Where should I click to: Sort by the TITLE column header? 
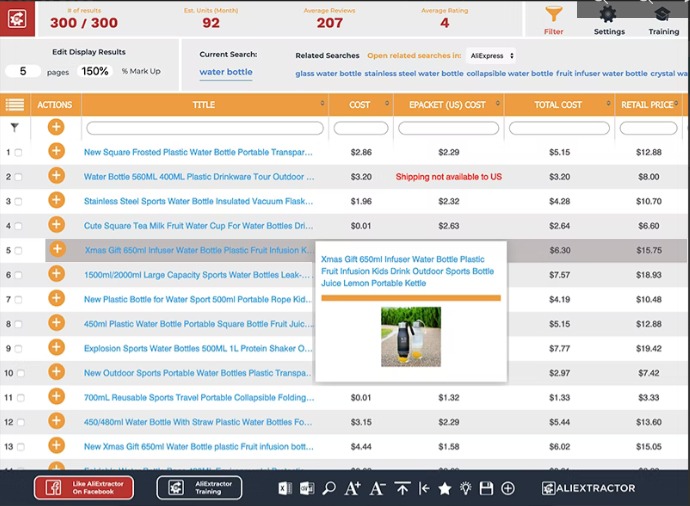(205, 105)
